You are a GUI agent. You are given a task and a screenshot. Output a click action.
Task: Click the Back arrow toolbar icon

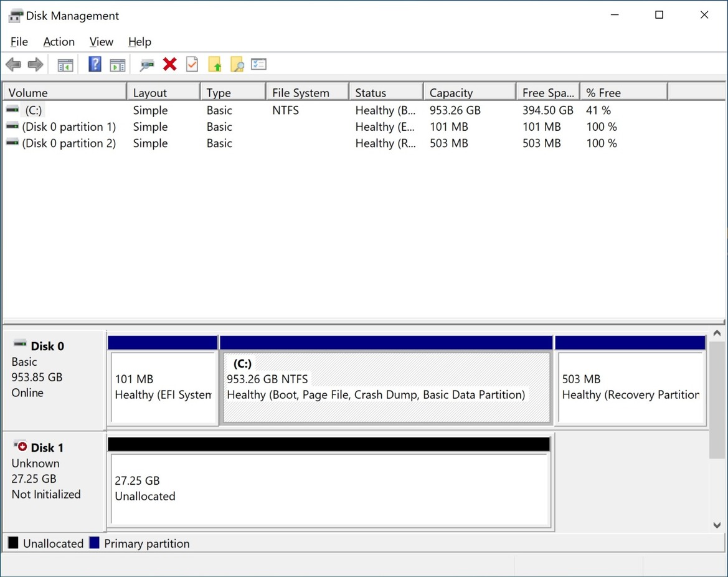tap(14, 65)
